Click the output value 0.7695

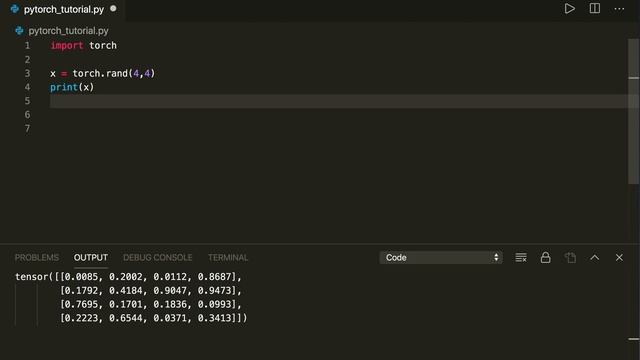coord(81,304)
